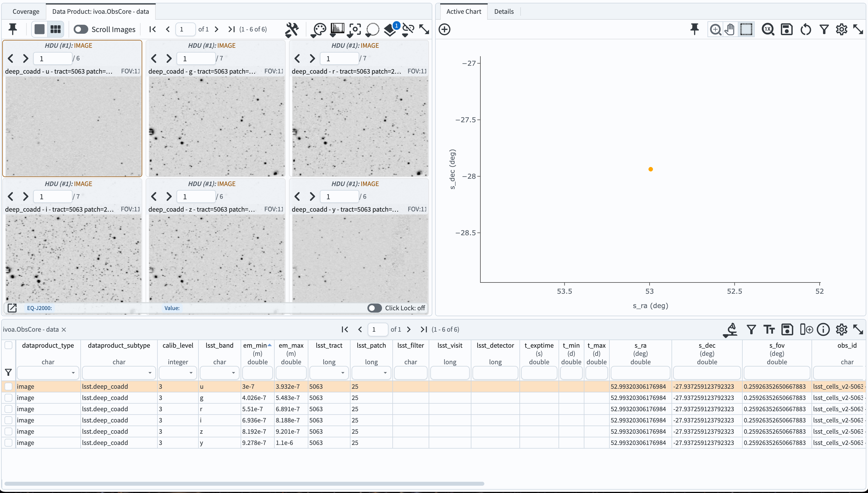Pin the image viewer with pushpin icon
Screen dimensions: 868x493
pos(13,29)
